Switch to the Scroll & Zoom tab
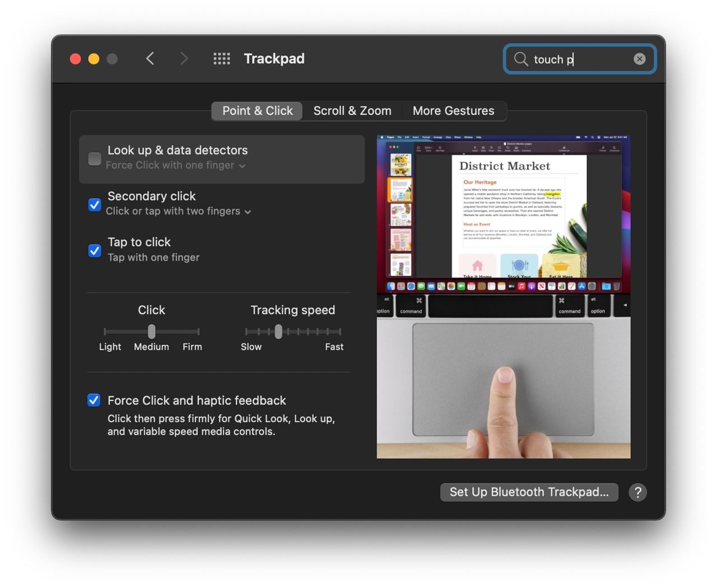 coord(352,111)
